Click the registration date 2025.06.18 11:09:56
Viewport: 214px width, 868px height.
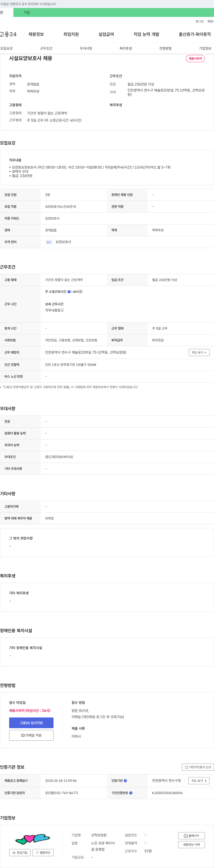[x=61, y=781]
